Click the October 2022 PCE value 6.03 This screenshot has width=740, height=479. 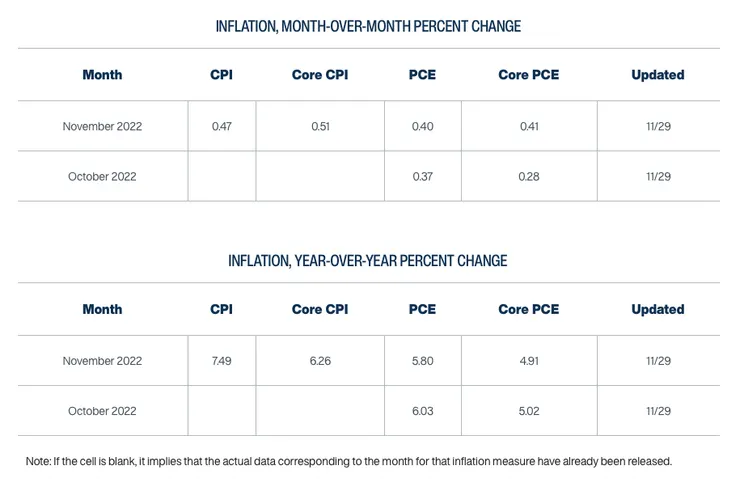pyautogui.click(x=422, y=411)
